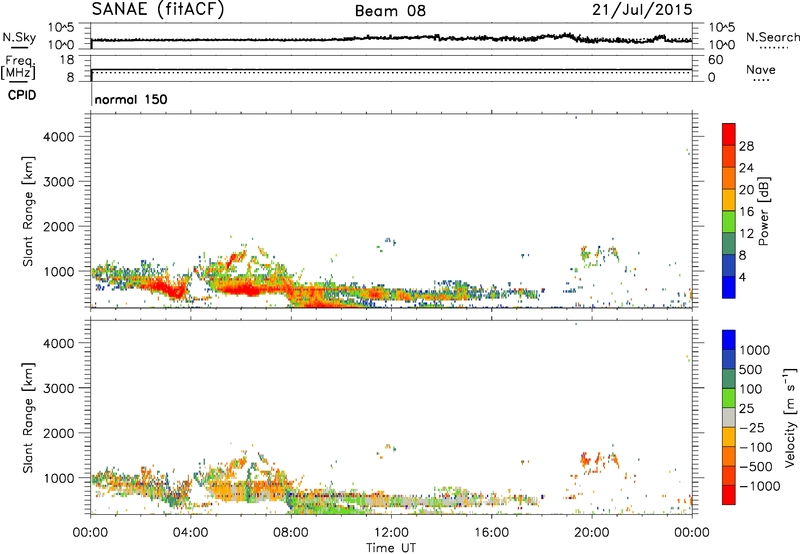Pick the orange 20–24 dB Power colorbar segment

(729, 179)
